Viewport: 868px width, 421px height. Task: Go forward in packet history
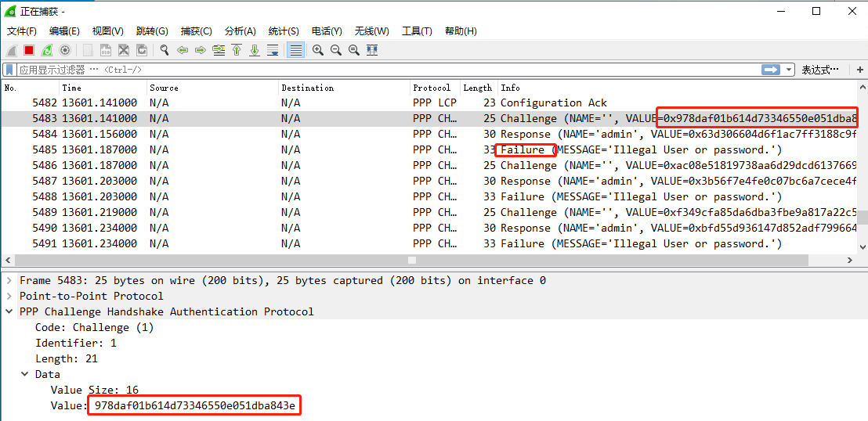tap(201, 50)
